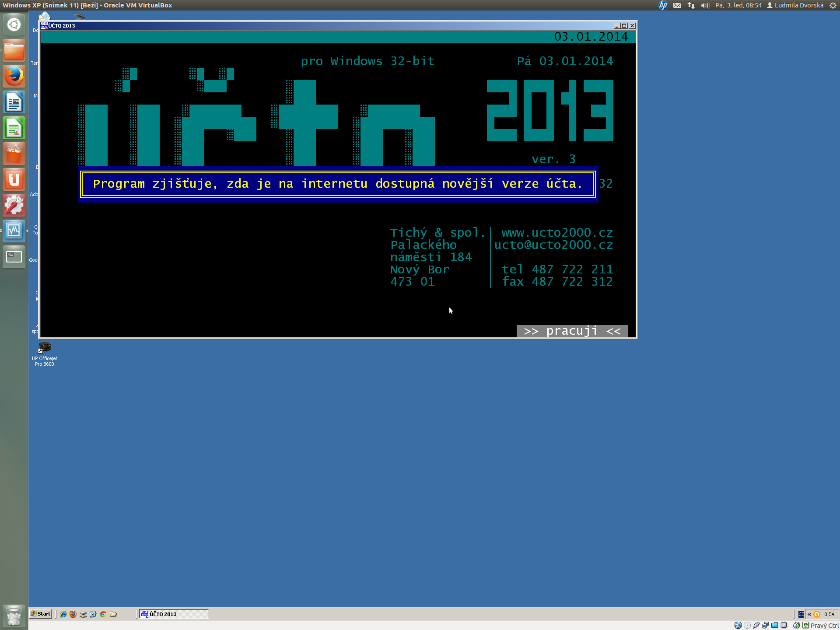
Task: Launch Firefox from XP quick launch
Action: point(73,614)
